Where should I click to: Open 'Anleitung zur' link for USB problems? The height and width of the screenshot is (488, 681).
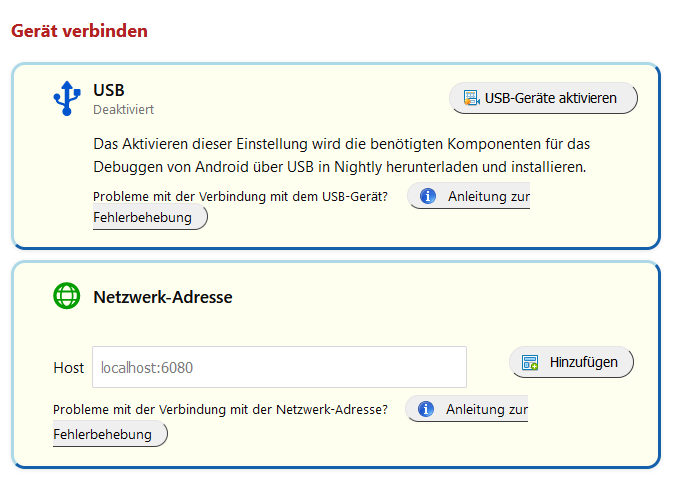[487, 196]
